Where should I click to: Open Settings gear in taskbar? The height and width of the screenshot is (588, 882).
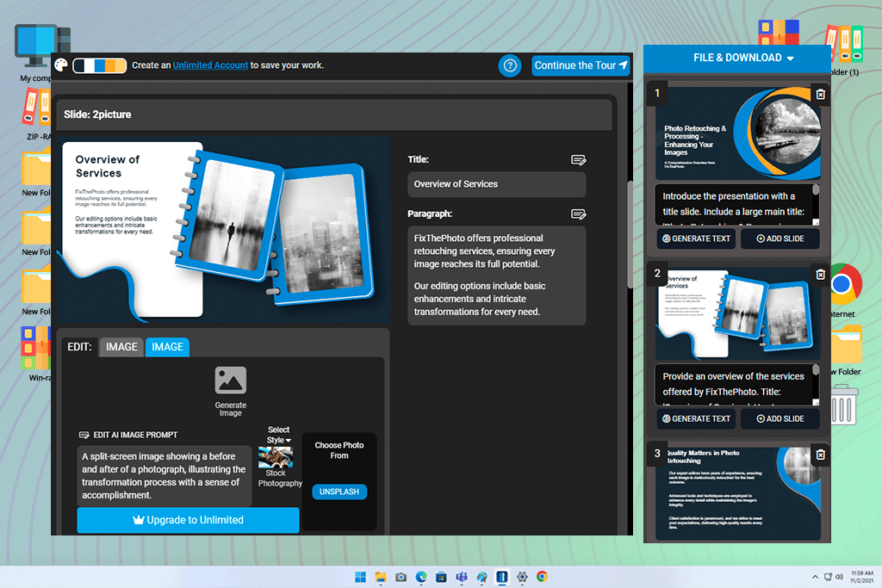[522, 577]
